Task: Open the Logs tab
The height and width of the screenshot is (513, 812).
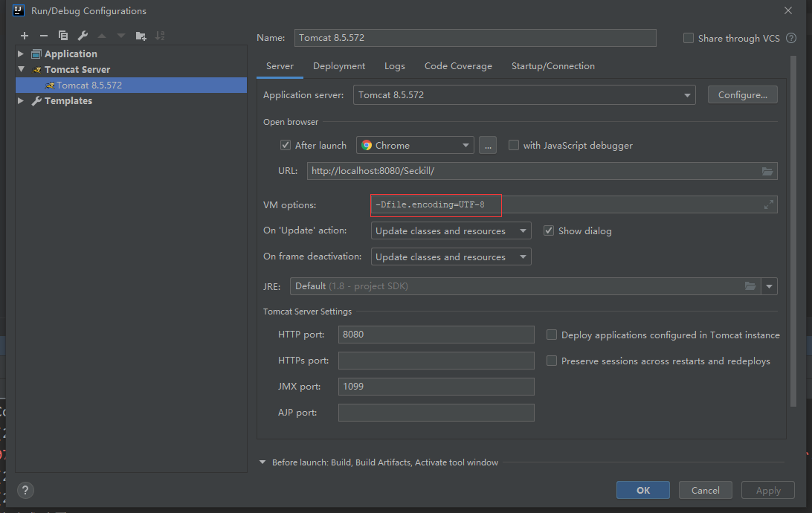Action: tap(395, 66)
